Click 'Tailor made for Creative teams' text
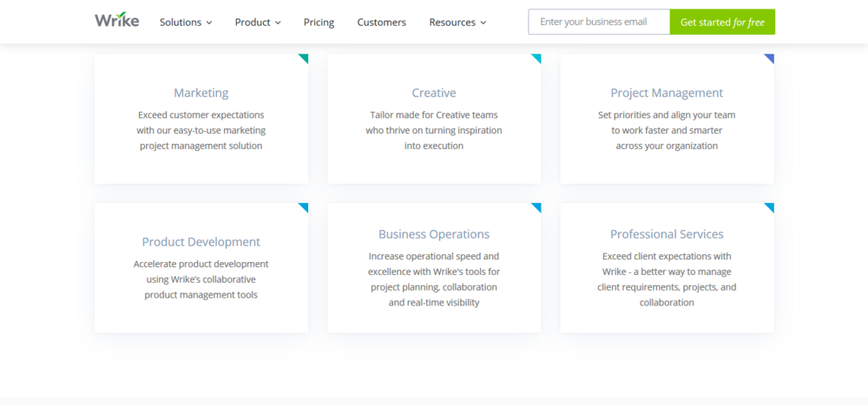 [434, 115]
